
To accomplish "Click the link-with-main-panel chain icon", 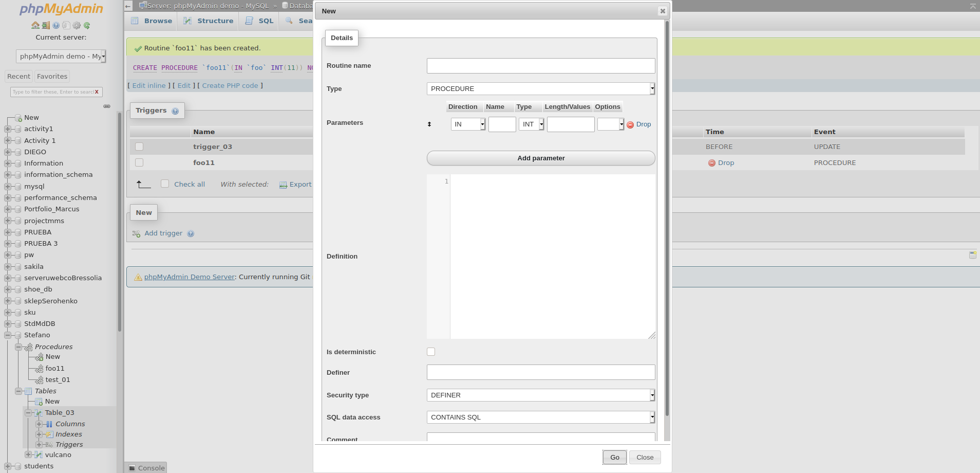I will pyautogui.click(x=107, y=106).
